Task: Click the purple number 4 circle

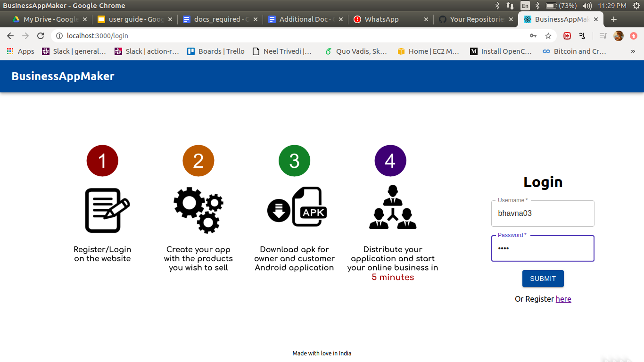Action: [x=390, y=161]
